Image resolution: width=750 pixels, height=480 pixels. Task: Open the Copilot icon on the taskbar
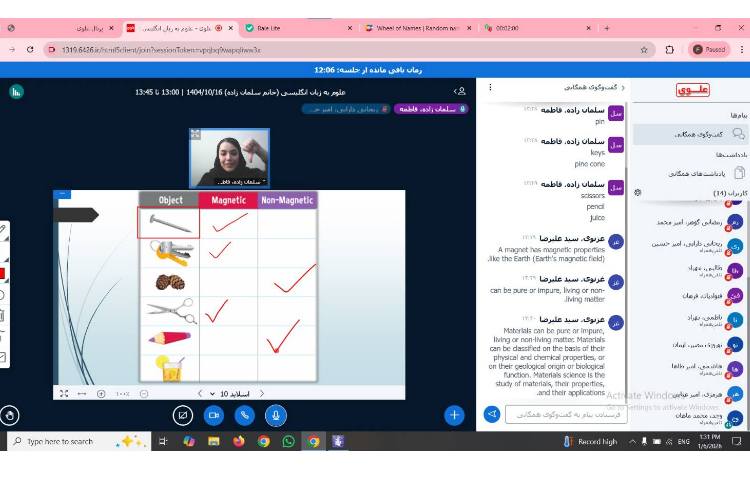[189, 441]
